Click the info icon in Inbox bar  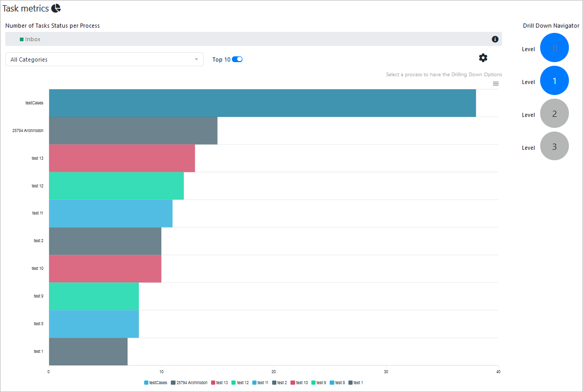495,39
